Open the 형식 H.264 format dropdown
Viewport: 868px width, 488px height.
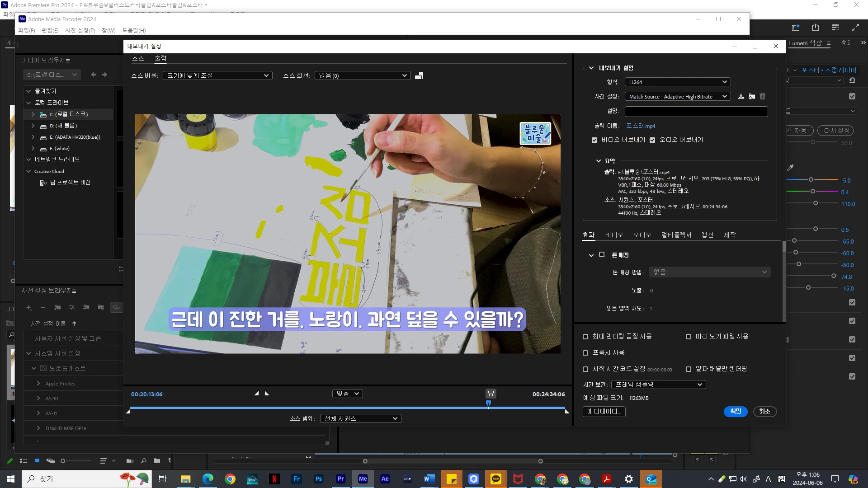click(x=677, y=82)
